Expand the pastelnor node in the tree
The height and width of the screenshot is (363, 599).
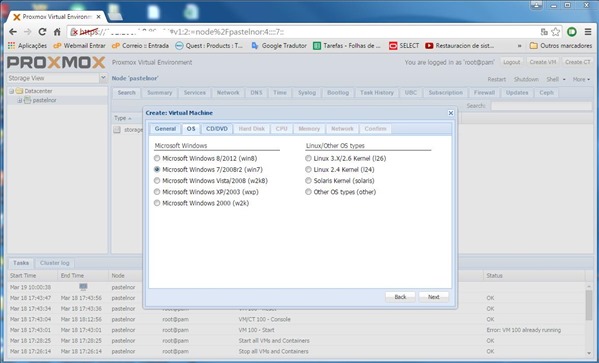20,100
